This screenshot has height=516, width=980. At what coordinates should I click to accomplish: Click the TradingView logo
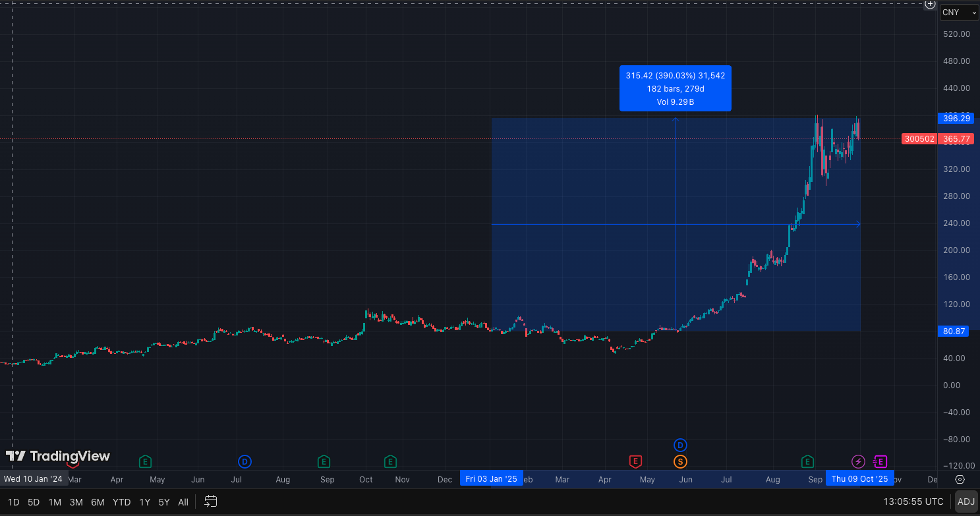pos(58,456)
